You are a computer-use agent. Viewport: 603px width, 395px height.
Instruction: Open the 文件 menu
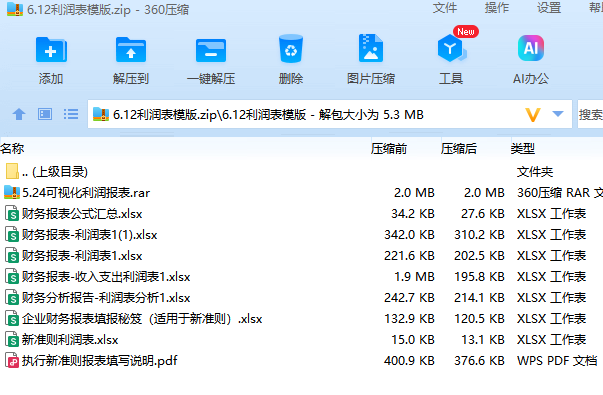[445, 8]
